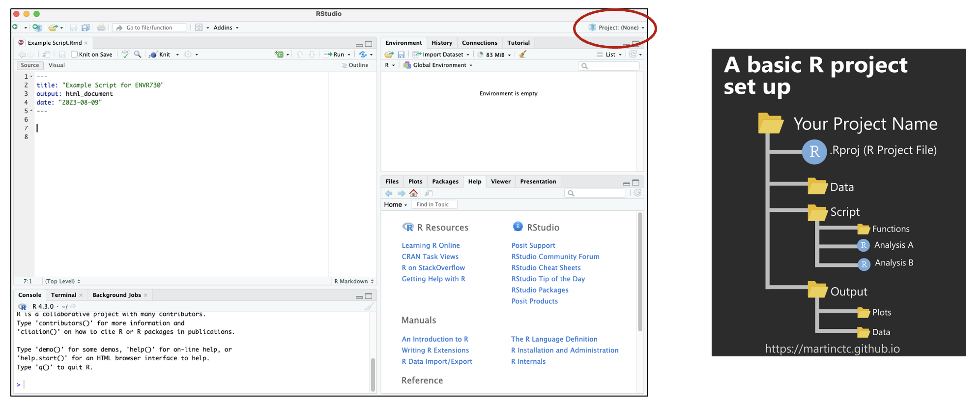
Task: Click the Help pane home icon
Action: click(413, 193)
